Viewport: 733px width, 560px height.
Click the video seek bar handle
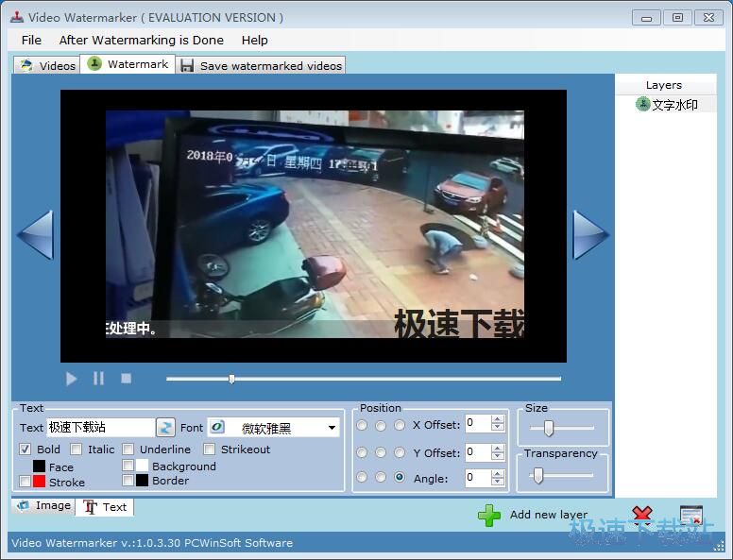click(x=231, y=379)
